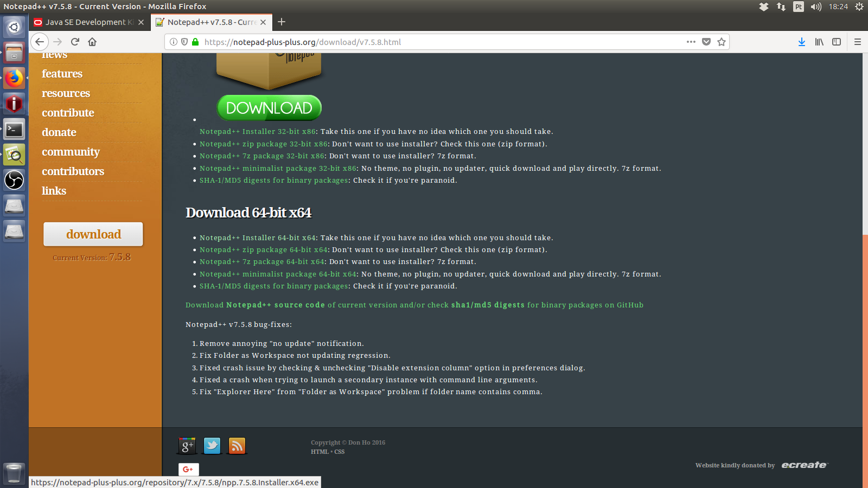Click the Google Plus icon in footer
This screenshot has height=488, width=868.
click(187, 446)
